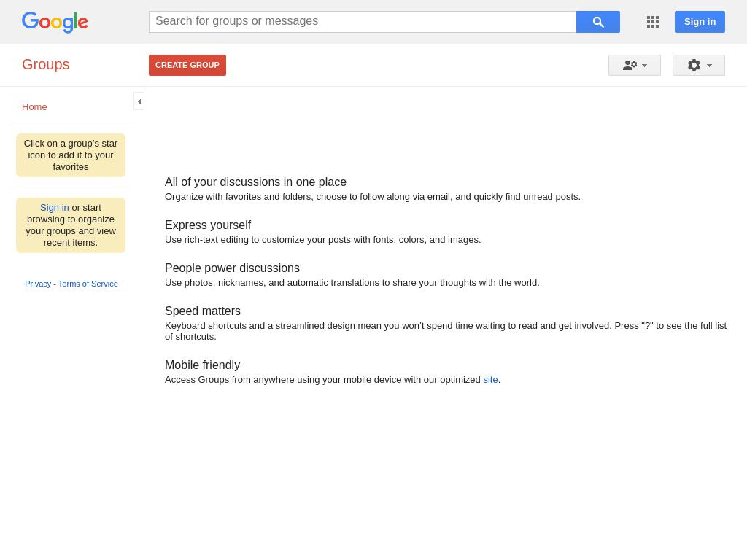This screenshot has width=747, height=560.
Task: Open the people-with-gear dropdown
Action: (x=635, y=66)
